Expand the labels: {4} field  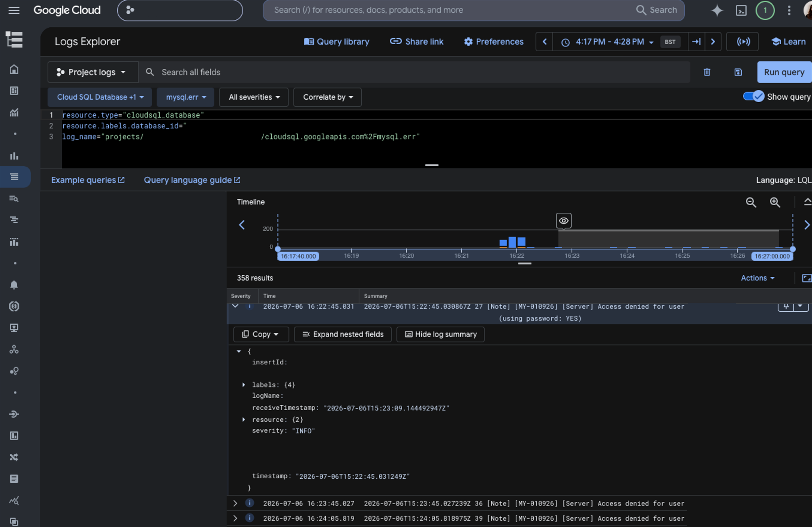[x=244, y=385]
